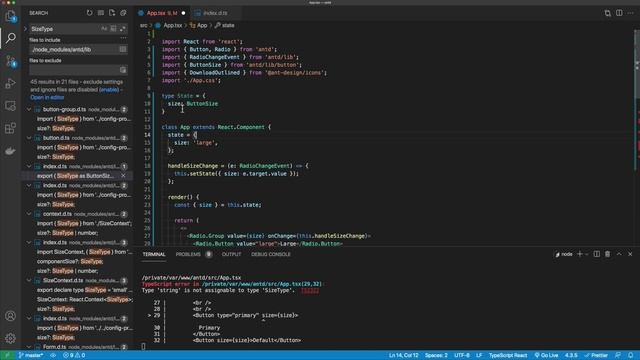The width and height of the screenshot is (640, 360).
Task: Refresh the search results
Action: tap(89, 13)
